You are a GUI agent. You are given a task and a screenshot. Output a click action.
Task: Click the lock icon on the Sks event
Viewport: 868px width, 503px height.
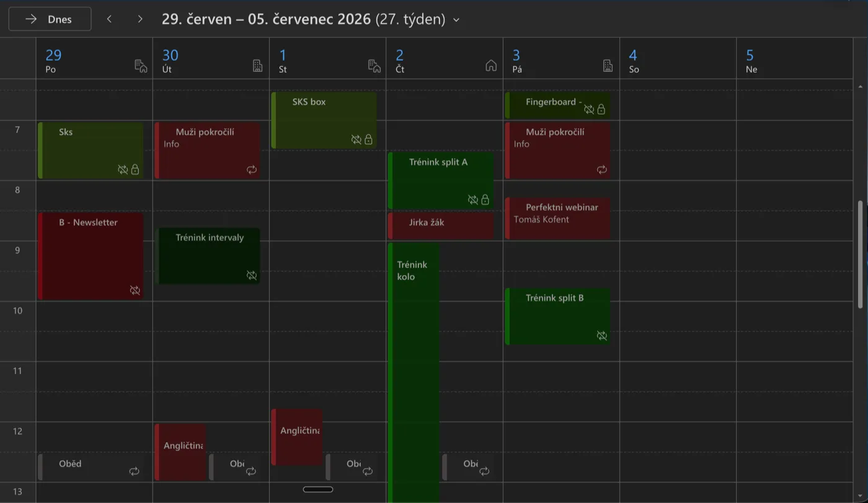click(x=135, y=169)
